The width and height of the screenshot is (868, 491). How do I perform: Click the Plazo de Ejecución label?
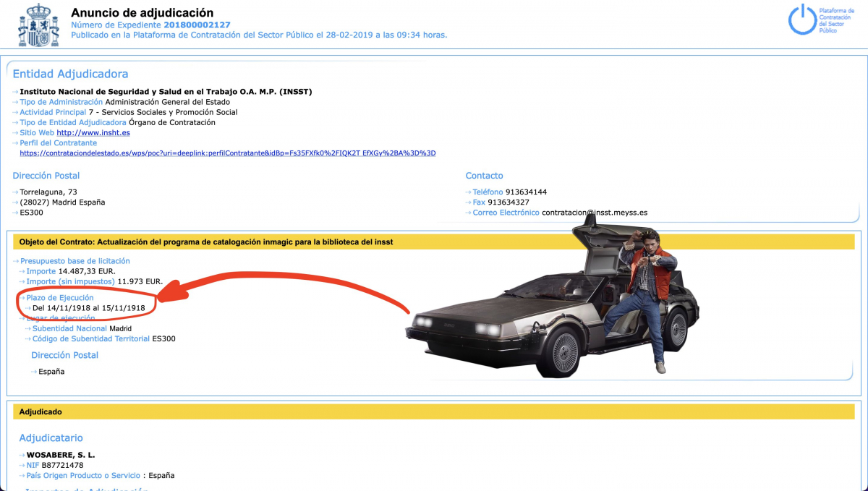click(60, 298)
